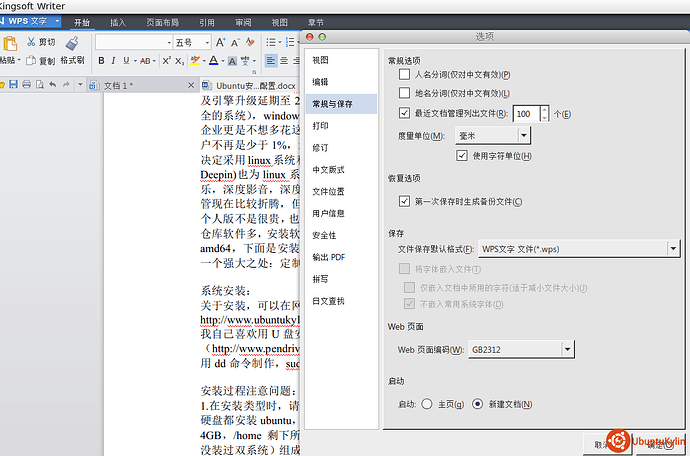
Task: Open the 视图 ribbon tab
Action: click(279, 22)
